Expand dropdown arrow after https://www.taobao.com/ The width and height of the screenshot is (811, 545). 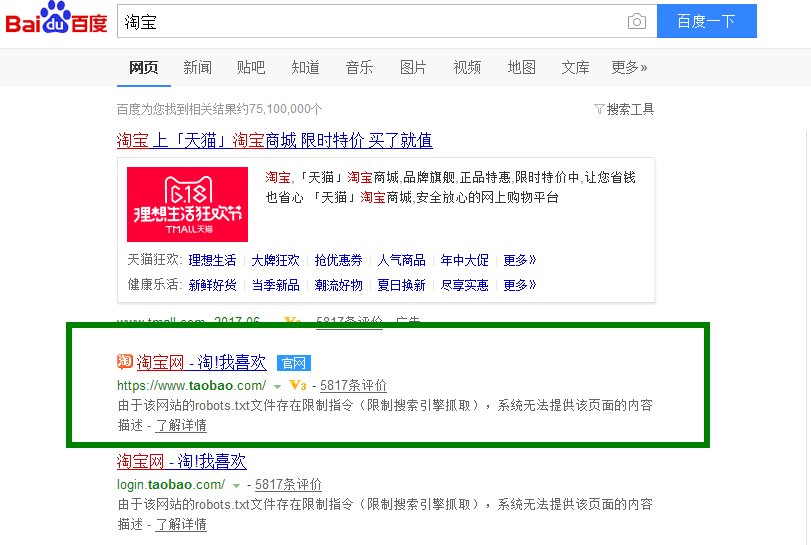pos(277,386)
